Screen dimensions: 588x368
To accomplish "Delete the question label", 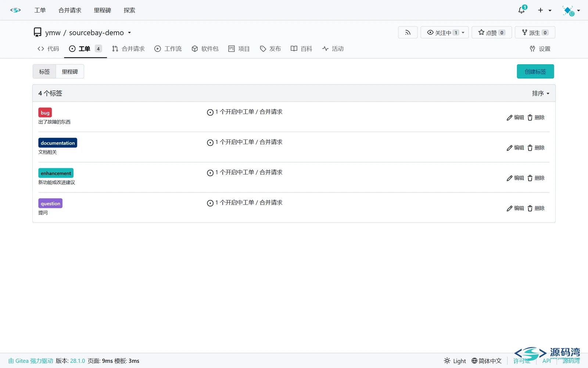I will coord(536,208).
